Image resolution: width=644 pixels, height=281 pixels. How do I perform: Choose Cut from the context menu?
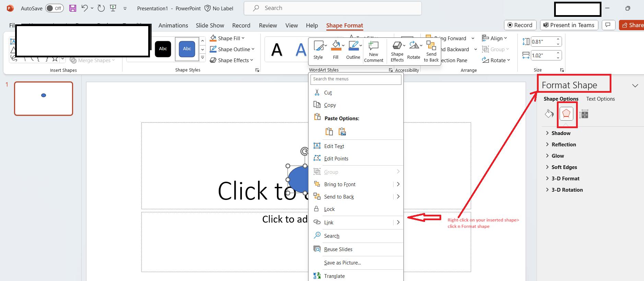(356, 92)
